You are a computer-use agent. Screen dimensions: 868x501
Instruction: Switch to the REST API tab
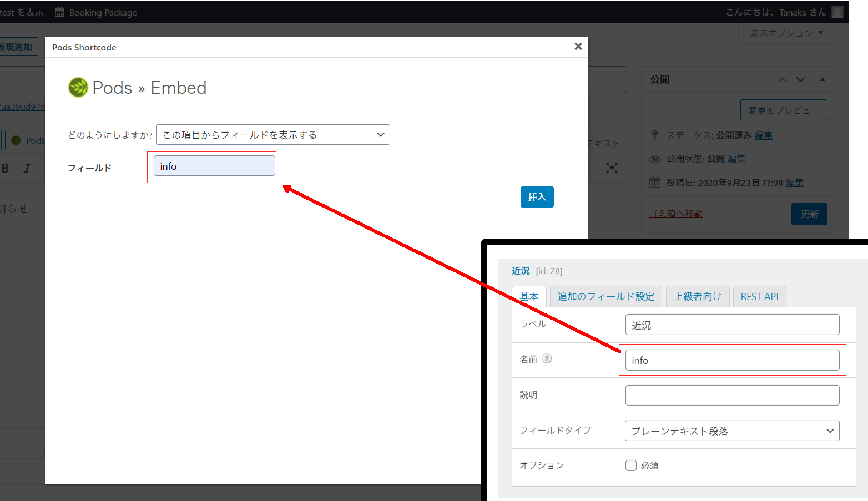point(760,296)
